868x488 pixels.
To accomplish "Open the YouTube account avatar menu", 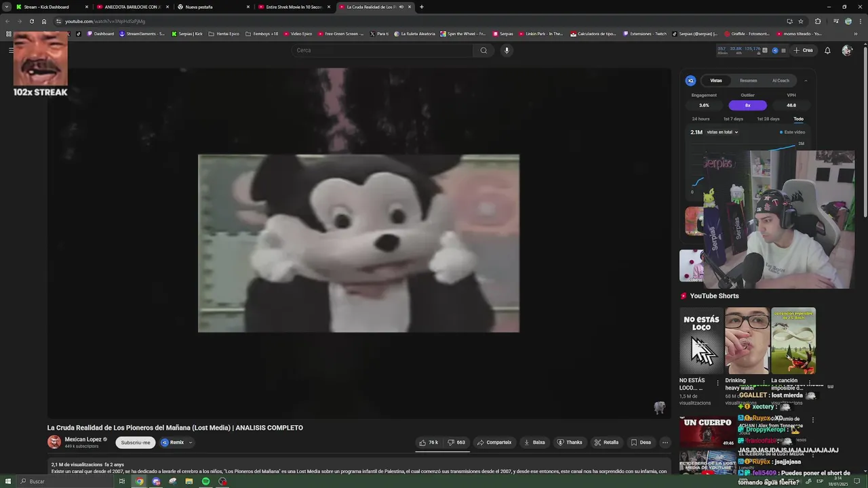I will [846, 50].
